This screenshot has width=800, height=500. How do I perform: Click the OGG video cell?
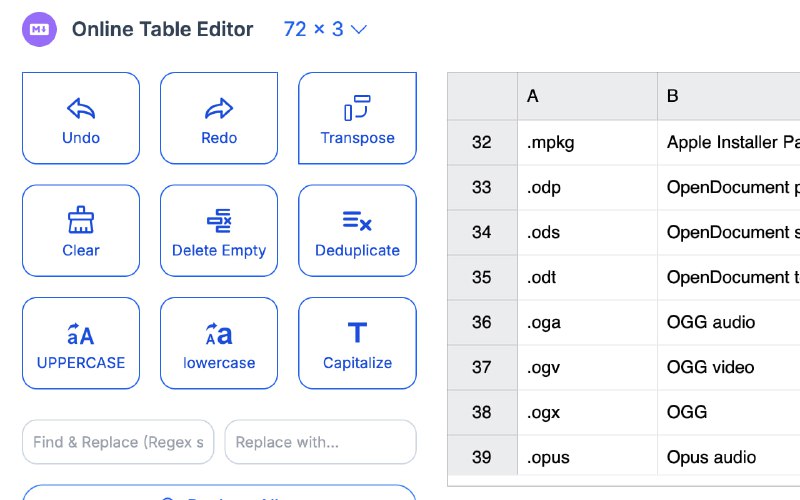[728, 368]
